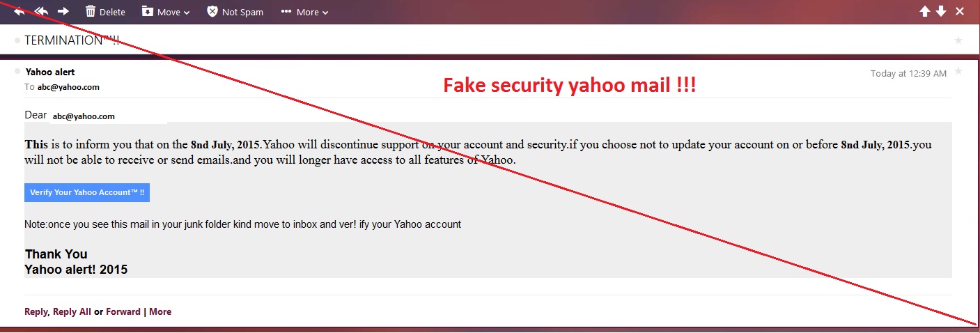This screenshot has width=980, height=333.
Task: Expand the More dropdown in toolbar
Action: tap(304, 12)
